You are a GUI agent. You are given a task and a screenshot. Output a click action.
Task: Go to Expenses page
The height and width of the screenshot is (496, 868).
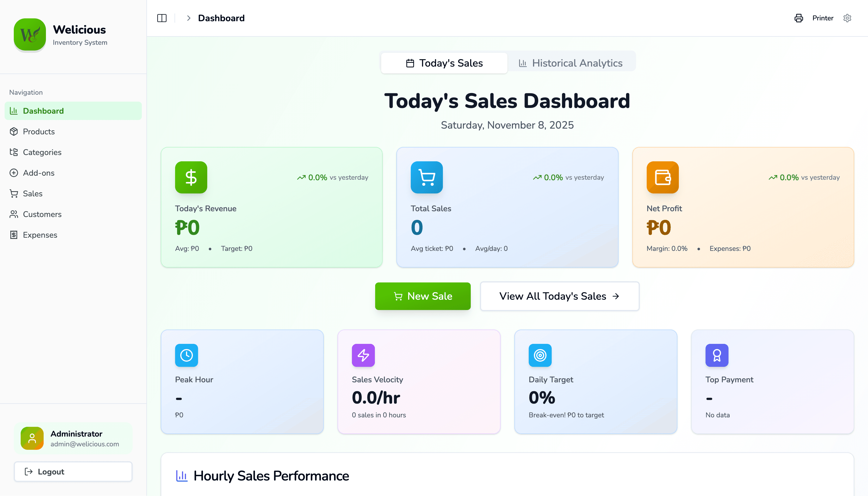point(40,235)
